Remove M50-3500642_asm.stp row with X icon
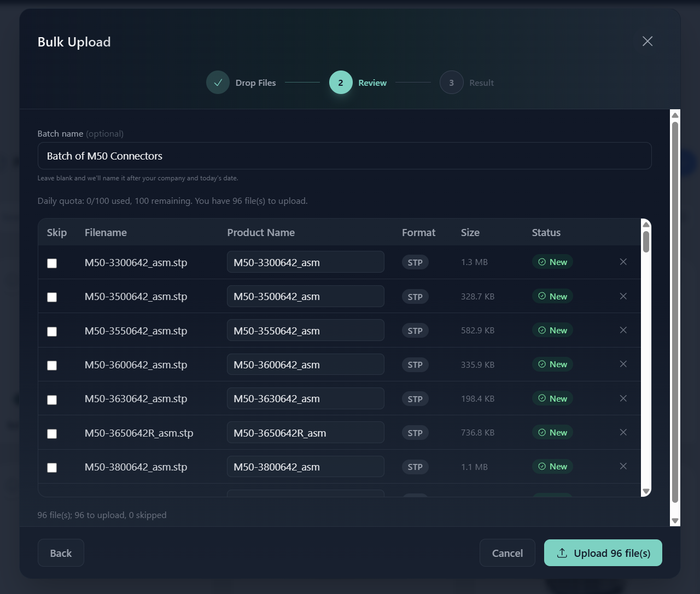 [623, 296]
